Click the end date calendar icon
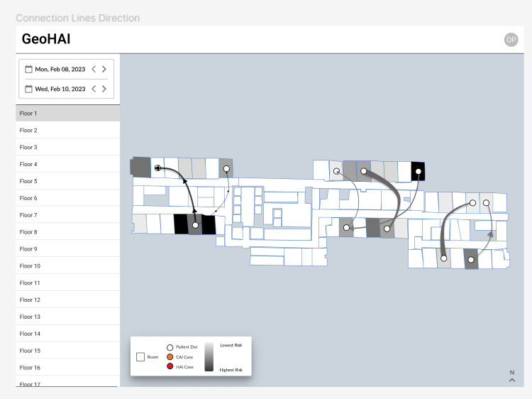The width and height of the screenshot is (532, 399). pyautogui.click(x=28, y=89)
